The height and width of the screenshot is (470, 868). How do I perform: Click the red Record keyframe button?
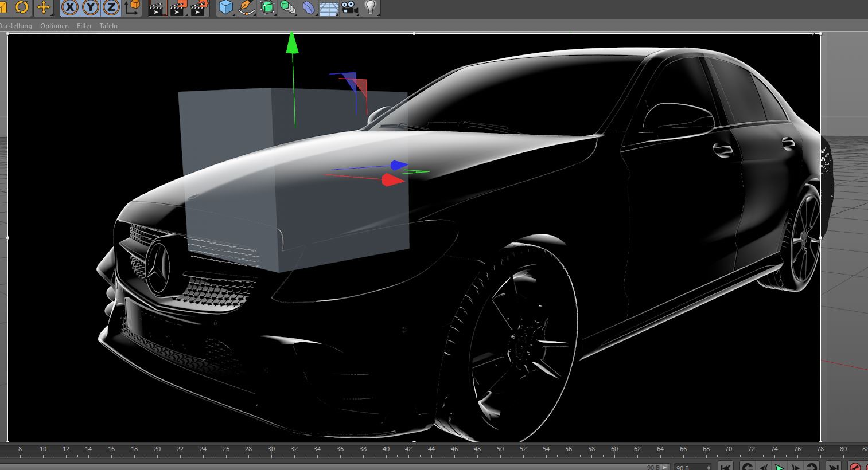pyautogui.click(x=855, y=467)
